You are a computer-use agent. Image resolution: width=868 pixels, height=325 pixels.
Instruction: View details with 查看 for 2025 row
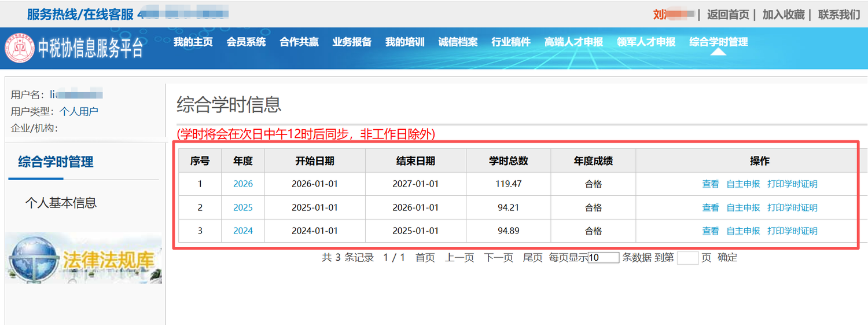click(x=711, y=207)
